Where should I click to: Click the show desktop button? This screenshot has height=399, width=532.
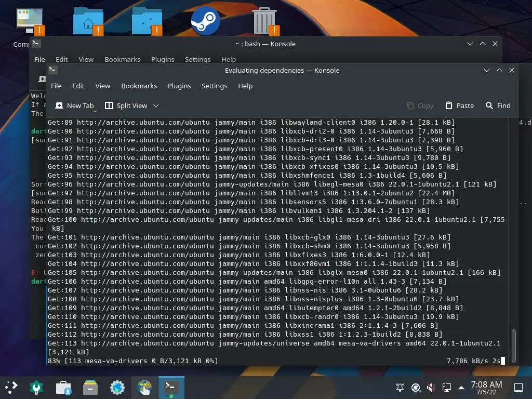coord(518,388)
